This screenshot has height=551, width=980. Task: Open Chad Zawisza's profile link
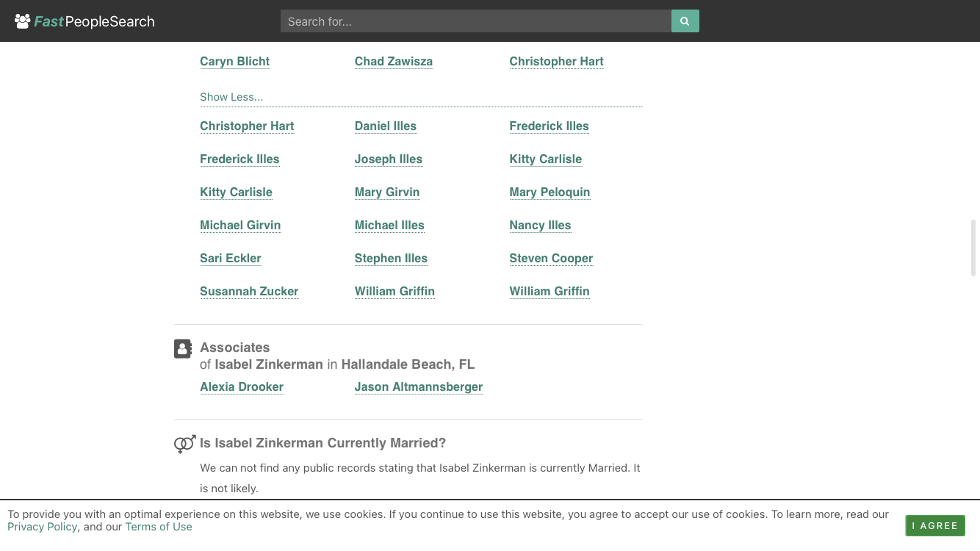point(394,62)
